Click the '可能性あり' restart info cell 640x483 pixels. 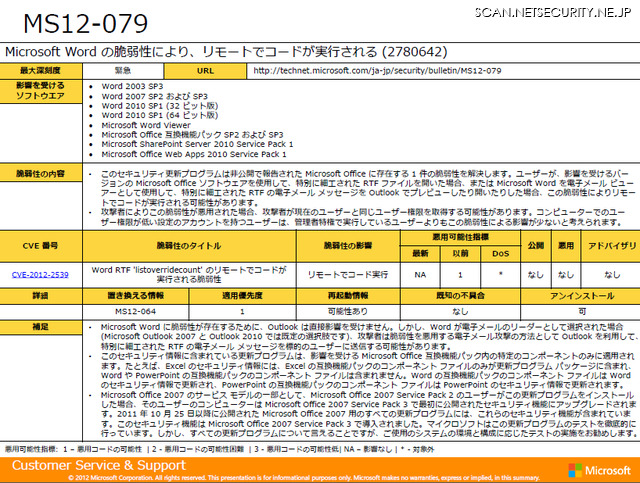tap(348, 312)
